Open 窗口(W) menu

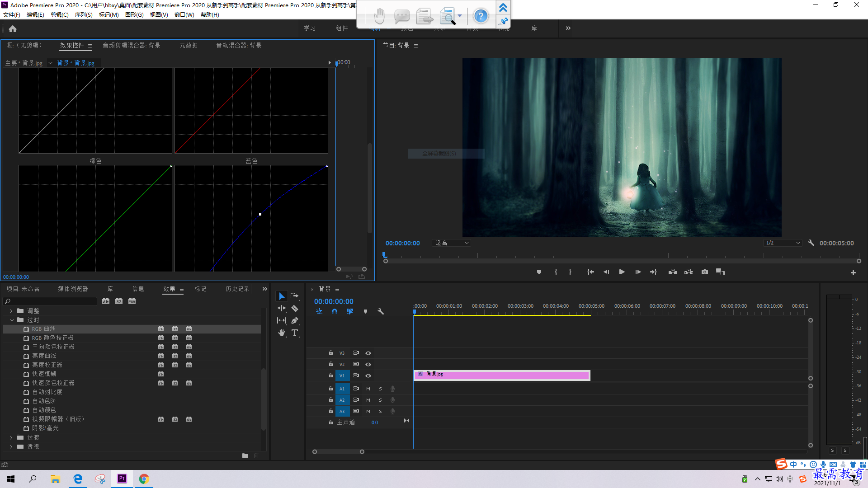tap(184, 14)
